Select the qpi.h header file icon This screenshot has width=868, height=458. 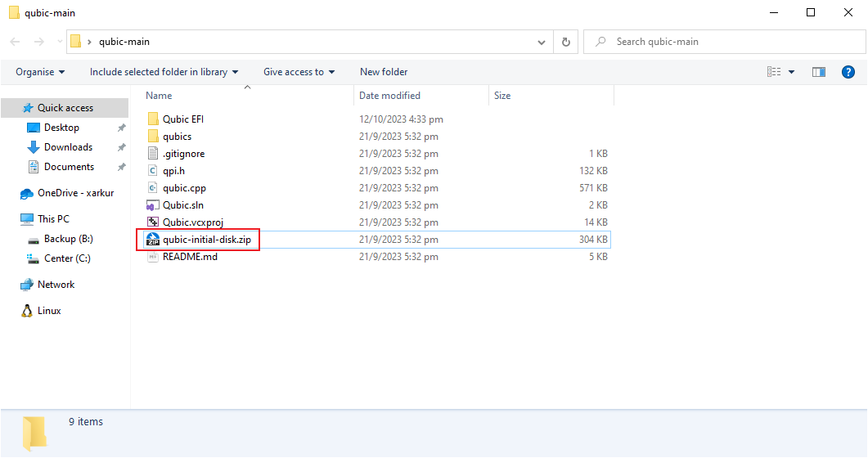click(153, 170)
